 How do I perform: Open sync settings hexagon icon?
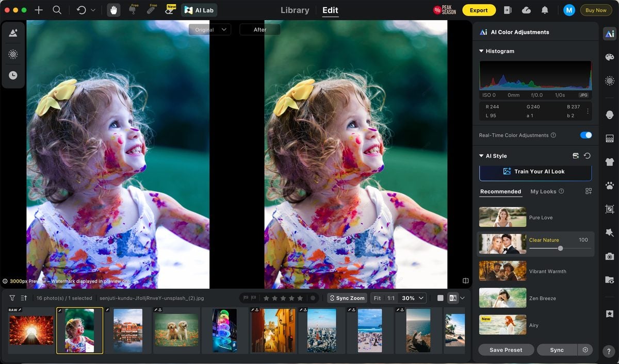(585, 350)
